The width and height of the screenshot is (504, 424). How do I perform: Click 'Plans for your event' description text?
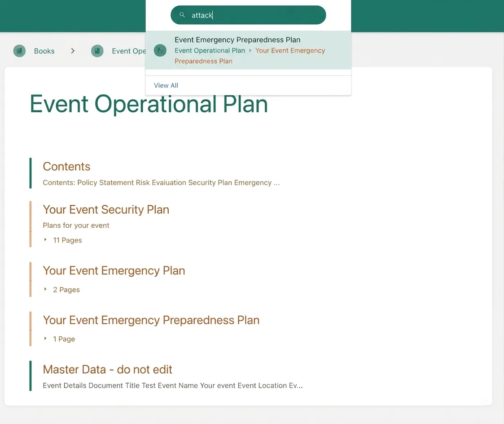tap(76, 225)
